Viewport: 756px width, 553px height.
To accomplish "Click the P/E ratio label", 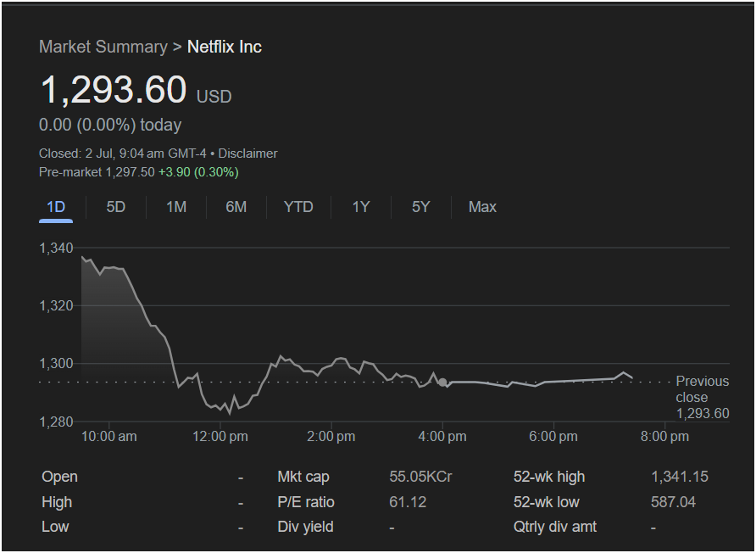I will click(305, 502).
